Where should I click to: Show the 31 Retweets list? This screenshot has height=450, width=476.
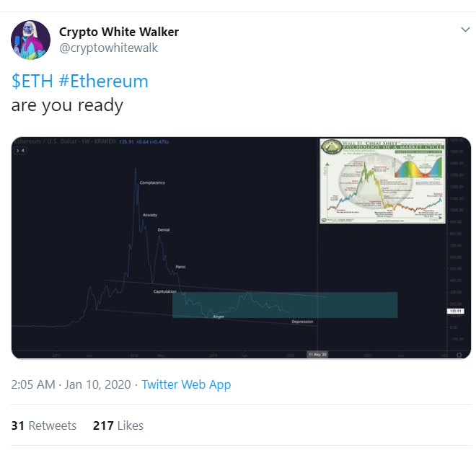coord(44,425)
